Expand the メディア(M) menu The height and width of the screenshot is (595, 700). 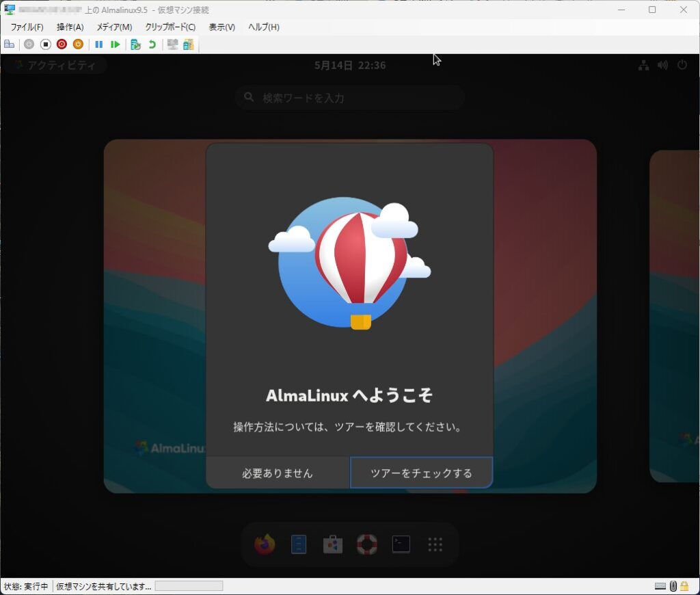click(x=114, y=27)
